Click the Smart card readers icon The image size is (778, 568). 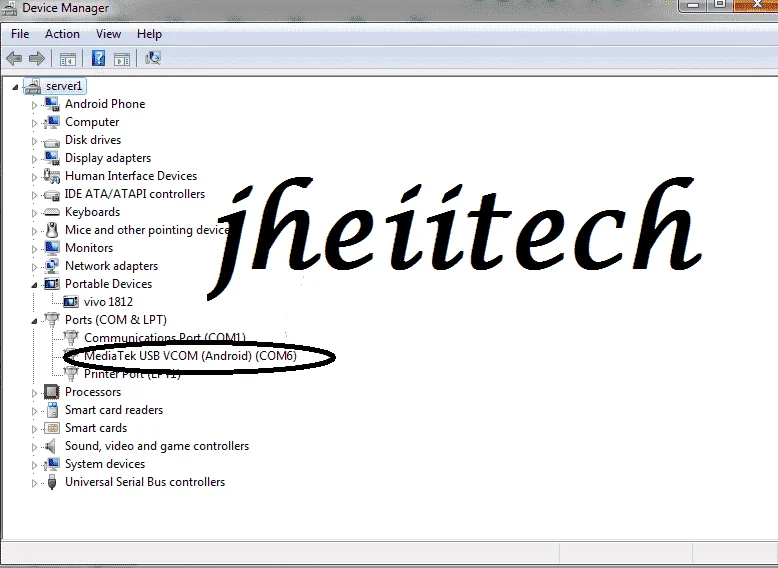point(52,410)
